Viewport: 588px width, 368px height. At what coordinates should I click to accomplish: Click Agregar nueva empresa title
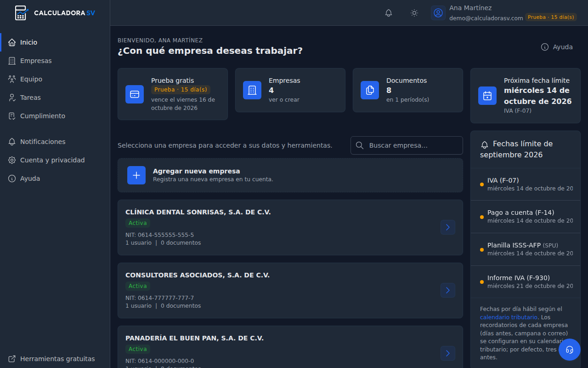[x=197, y=171]
